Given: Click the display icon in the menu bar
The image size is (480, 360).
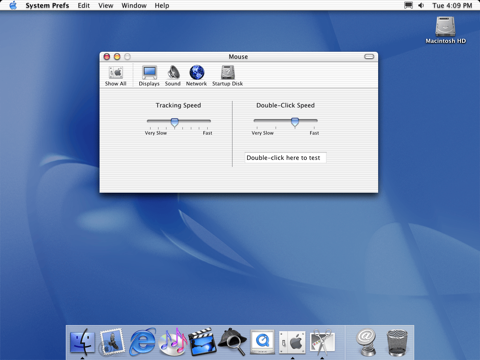Looking at the screenshot, I should (x=408, y=5).
